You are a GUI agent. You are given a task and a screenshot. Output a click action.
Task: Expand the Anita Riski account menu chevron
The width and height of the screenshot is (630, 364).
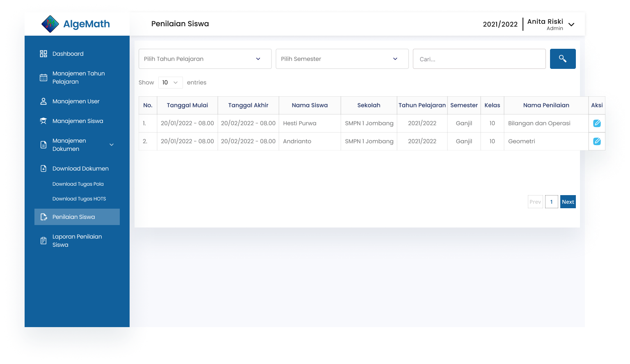(x=571, y=25)
